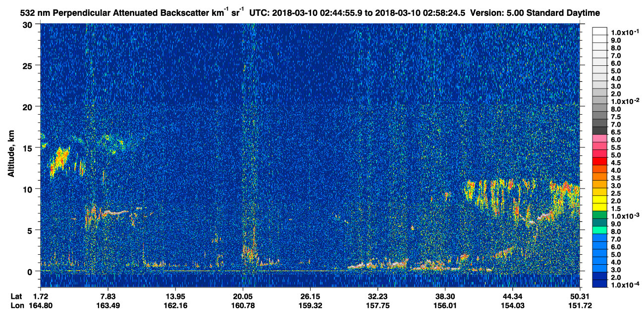Screen dimensions: 644x330
Task: Click colorbar label 1.0x10-3
Action: pos(625,216)
